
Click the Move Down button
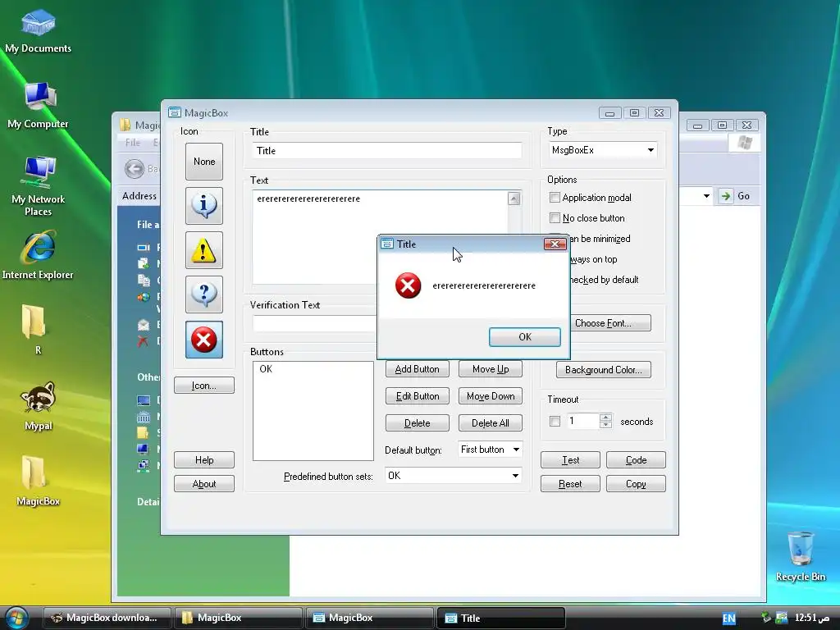pos(491,396)
